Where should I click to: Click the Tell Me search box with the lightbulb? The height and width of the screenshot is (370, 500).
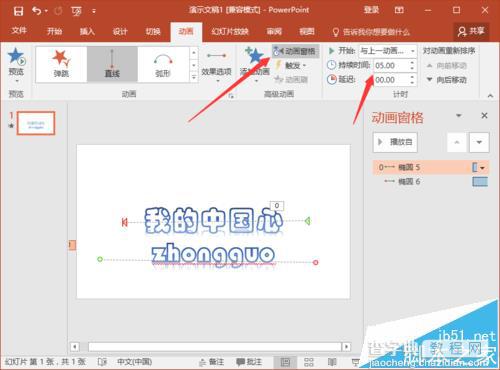[371, 32]
